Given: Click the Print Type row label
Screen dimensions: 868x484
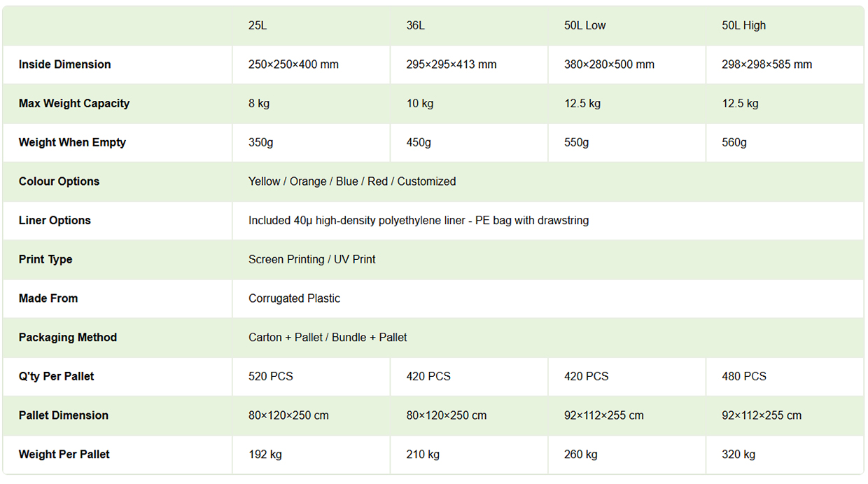Looking at the screenshot, I should (x=45, y=259).
